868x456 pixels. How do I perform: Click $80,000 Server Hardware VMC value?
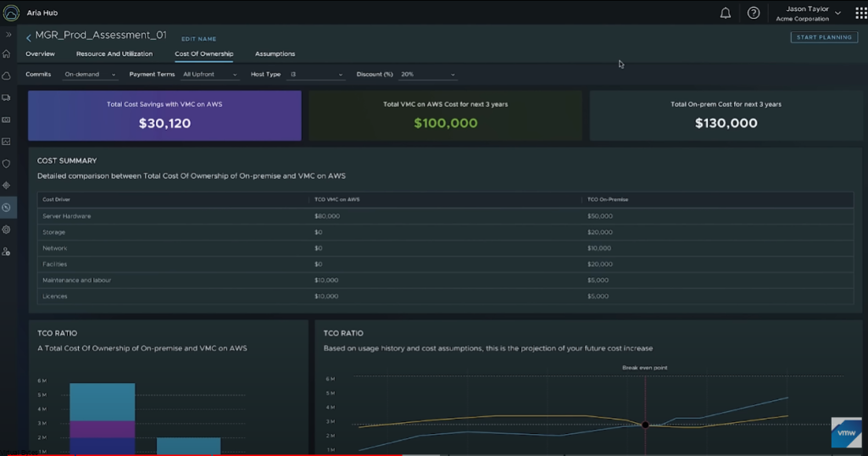327,216
